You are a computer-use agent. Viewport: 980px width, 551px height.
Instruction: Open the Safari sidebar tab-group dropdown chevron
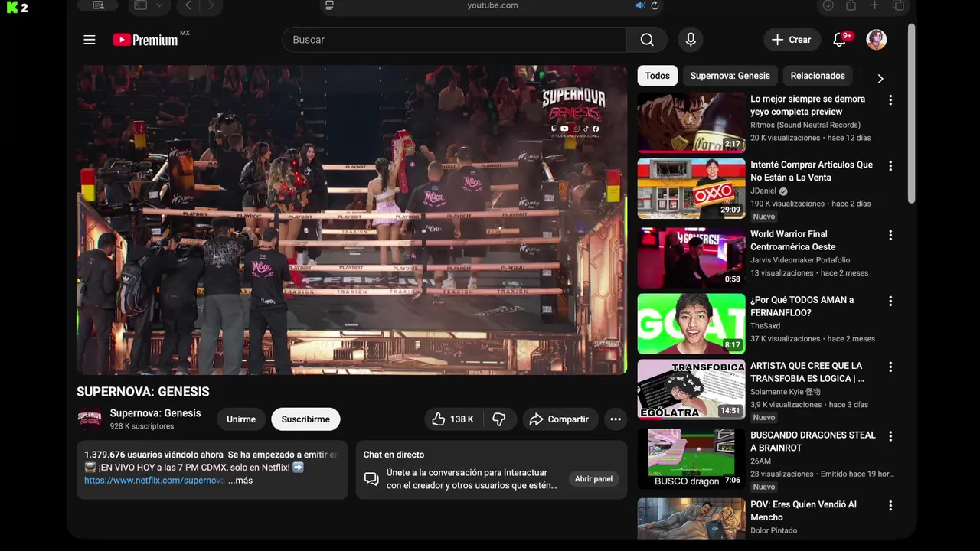click(x=159, y=5)
